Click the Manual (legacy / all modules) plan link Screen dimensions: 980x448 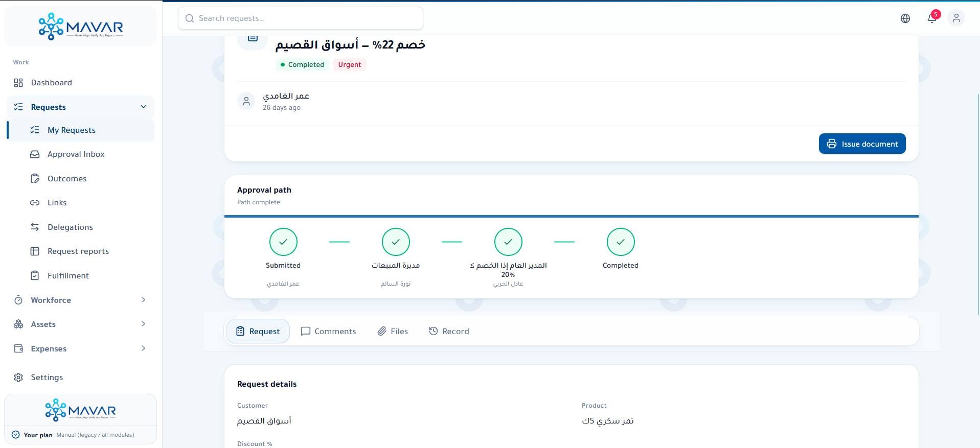[x=95, y=435]
